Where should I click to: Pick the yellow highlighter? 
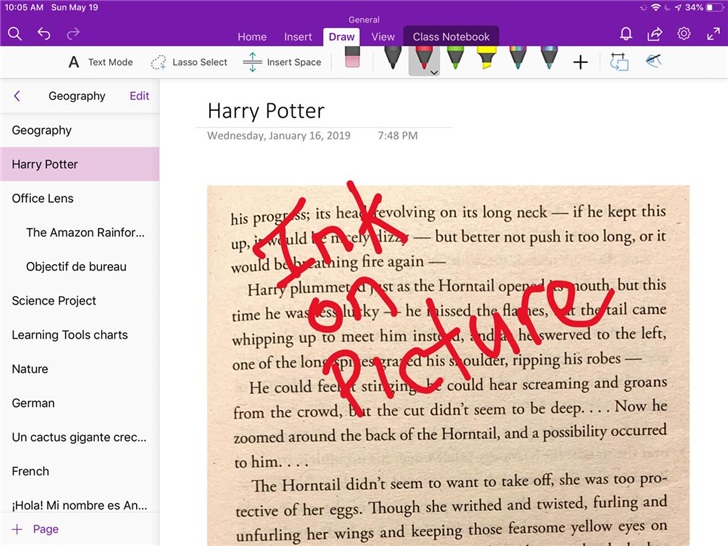tap(486, 58)
